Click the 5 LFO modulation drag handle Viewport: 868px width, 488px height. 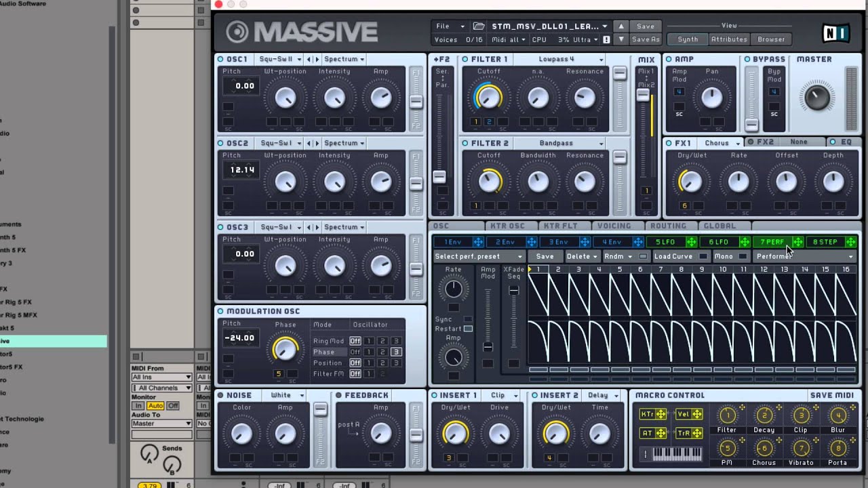pos(691,242)
